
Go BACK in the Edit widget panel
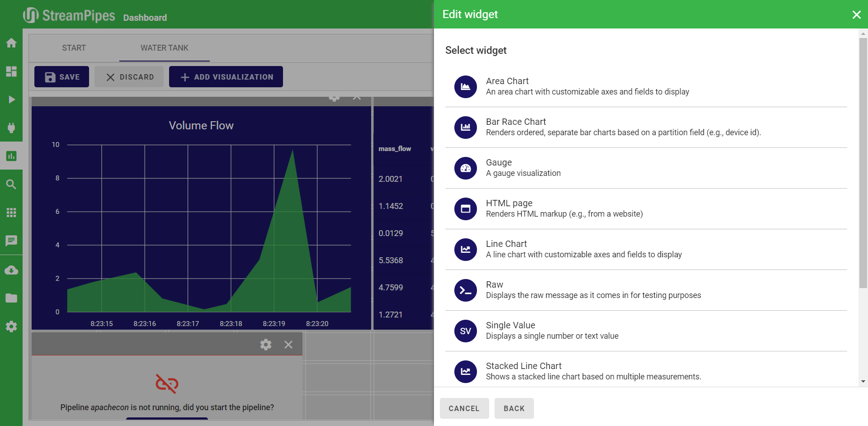(514, 408)
